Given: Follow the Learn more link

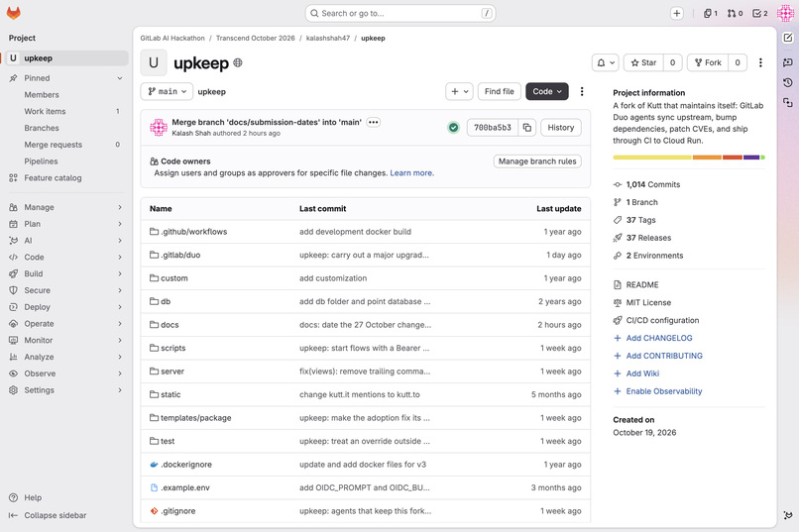Looking at the screenshot, I should click(411, 173).
